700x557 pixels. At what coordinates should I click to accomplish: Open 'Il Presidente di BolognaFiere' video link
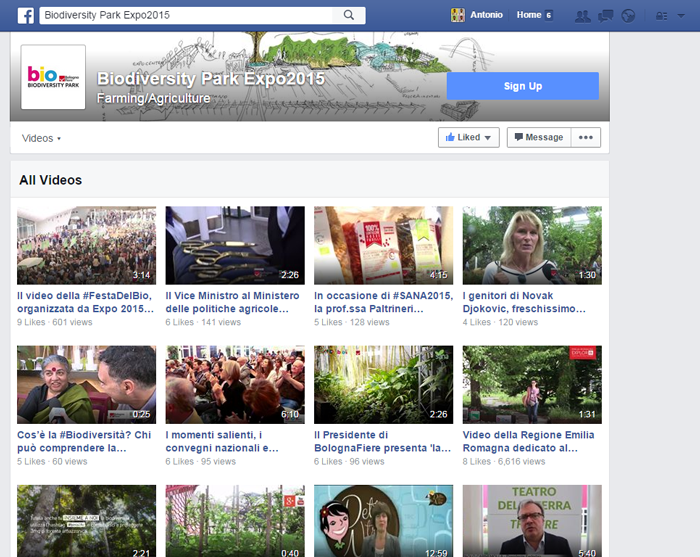click(382, 441)
